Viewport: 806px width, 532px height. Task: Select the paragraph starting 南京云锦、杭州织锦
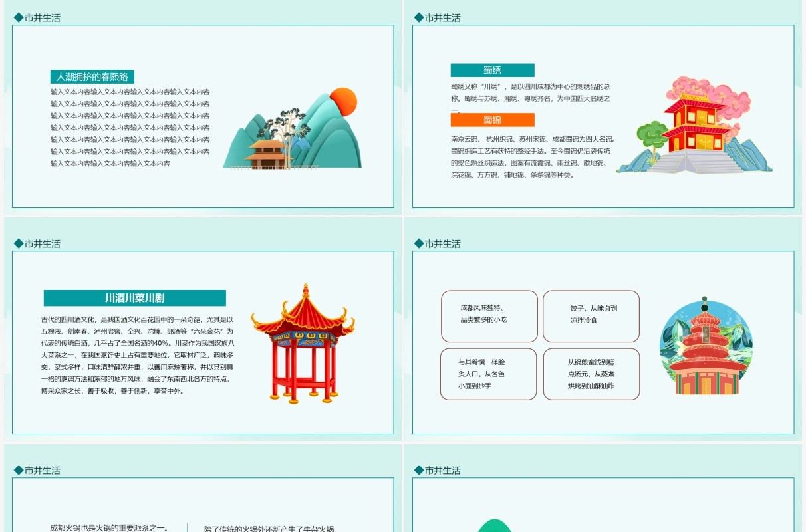click(x=533, y=157)
